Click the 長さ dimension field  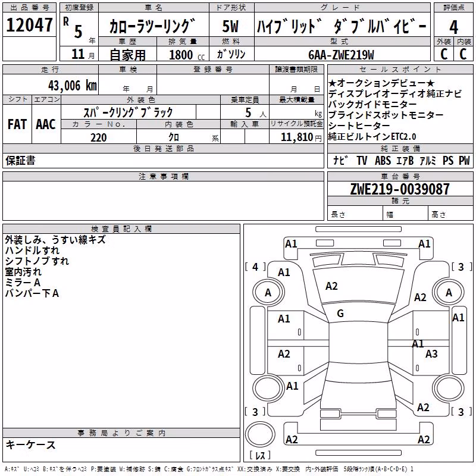click(x=355, y=214)
